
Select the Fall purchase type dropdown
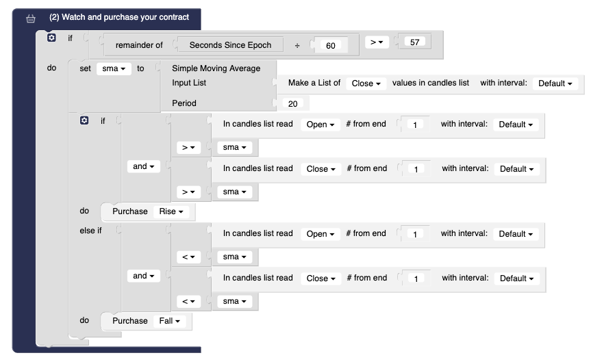click(168, 321)
